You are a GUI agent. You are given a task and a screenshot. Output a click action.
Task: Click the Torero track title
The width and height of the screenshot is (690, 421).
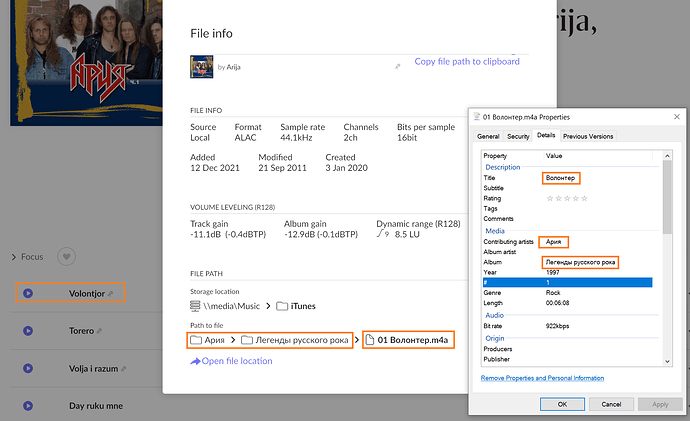(x=81, y=331)
